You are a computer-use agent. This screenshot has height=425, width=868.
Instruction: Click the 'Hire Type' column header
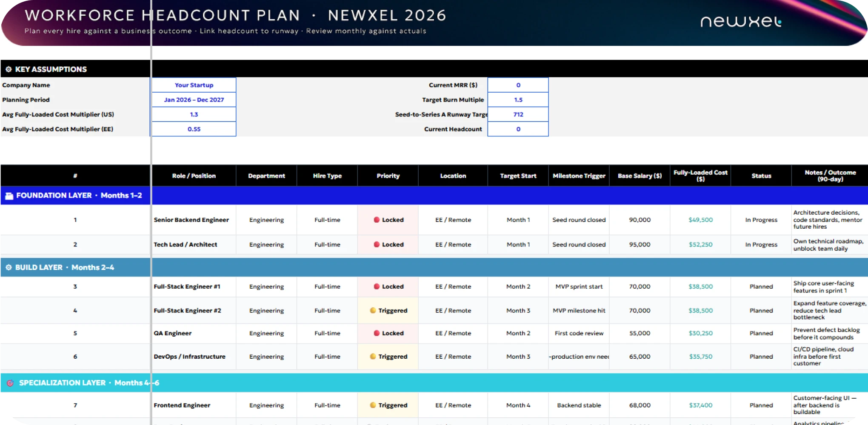(328, 176)
